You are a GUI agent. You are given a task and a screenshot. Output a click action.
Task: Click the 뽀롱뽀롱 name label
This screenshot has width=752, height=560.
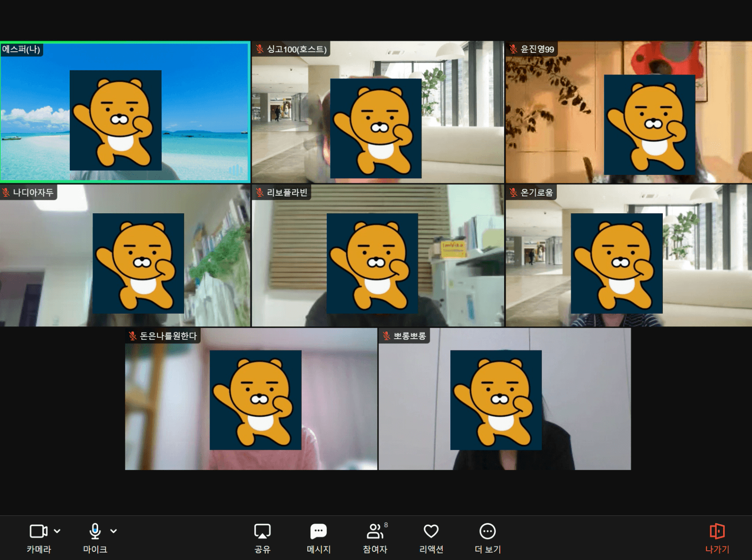(x=409, y=336)
